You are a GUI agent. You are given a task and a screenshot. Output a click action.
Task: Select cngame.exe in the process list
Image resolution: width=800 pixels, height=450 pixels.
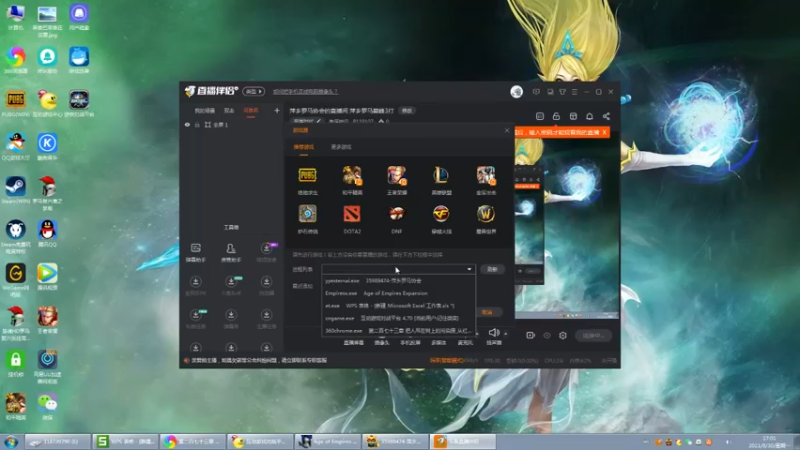tap(399, 318)
